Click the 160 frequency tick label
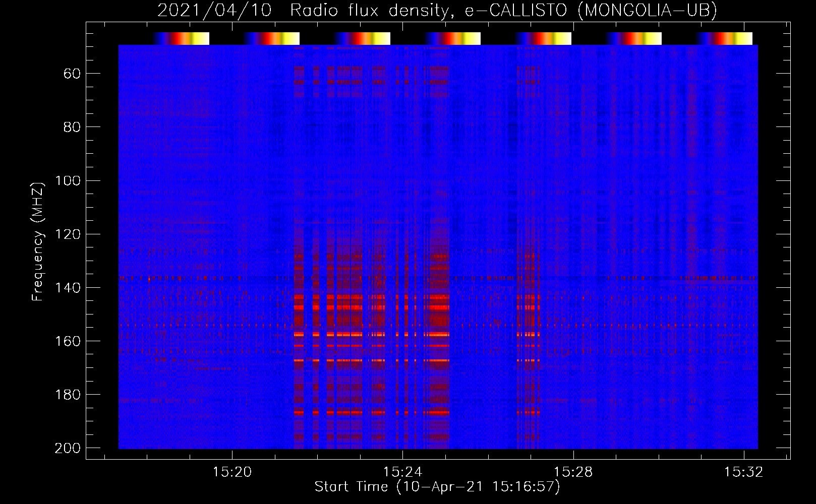 point(68,341)
